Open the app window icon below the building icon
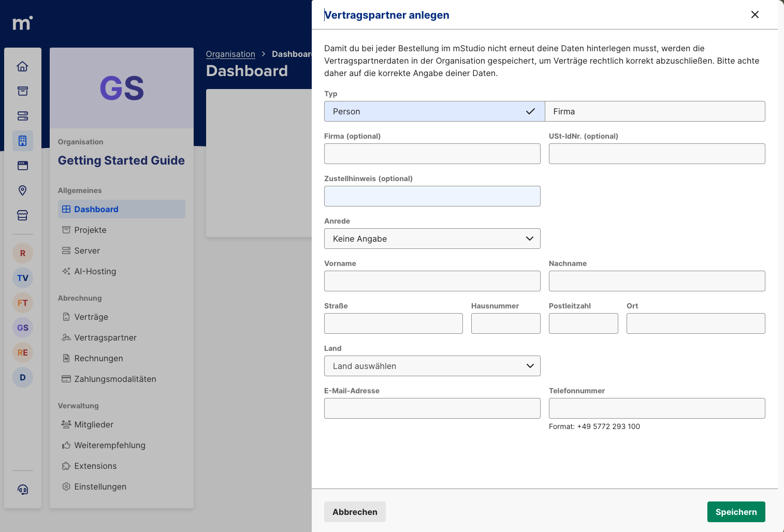784x532 pixels. pos(22,165)
